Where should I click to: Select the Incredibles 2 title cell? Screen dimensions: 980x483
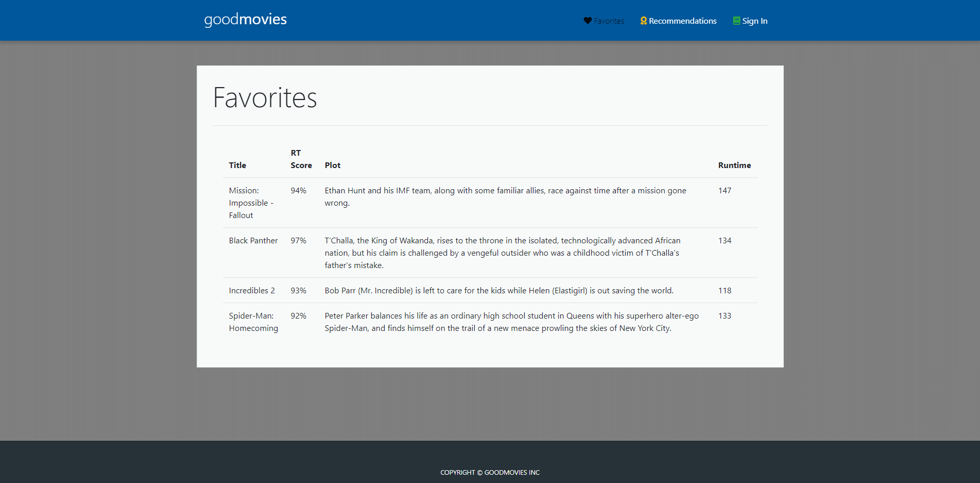(252, 291)
